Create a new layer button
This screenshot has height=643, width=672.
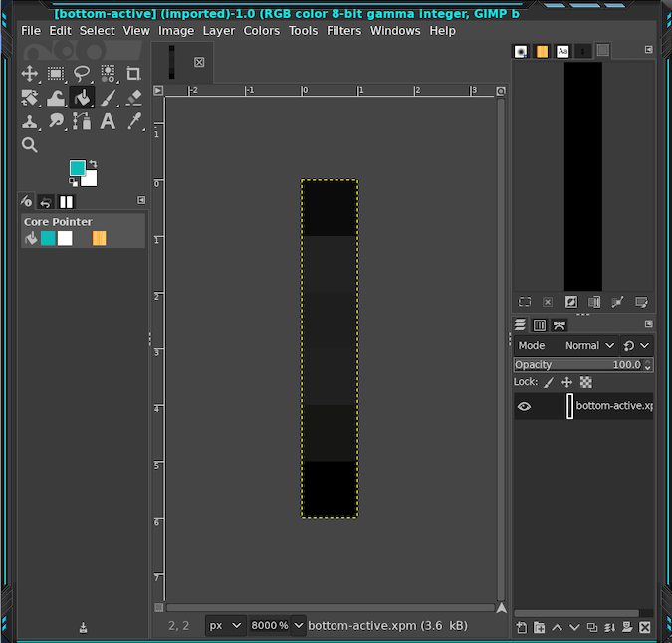click(x=521, y=627)
